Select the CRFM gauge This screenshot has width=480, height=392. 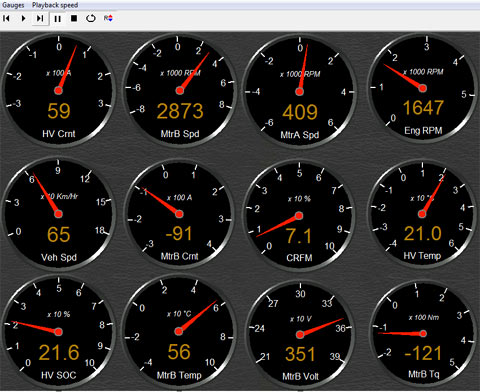tap(299, 215)
